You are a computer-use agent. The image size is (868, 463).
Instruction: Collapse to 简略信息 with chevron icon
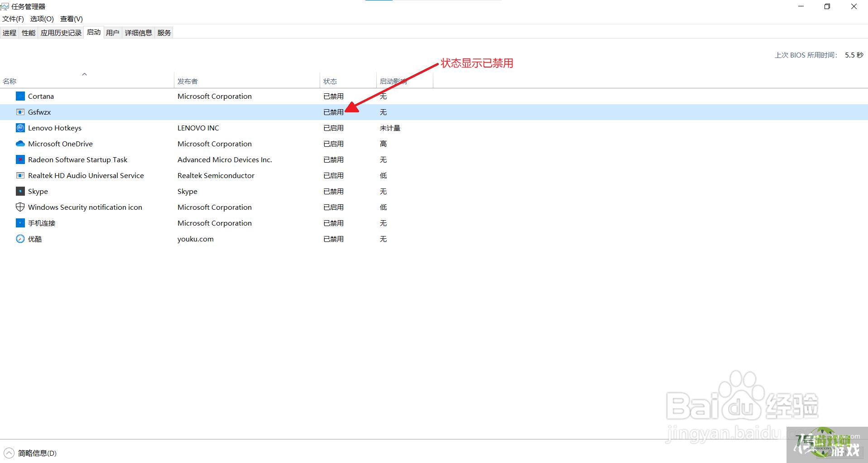click(9, 453)
